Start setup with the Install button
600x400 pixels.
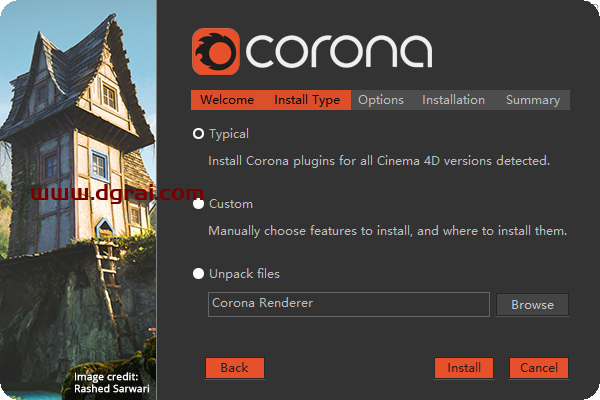tap(464, 368)
